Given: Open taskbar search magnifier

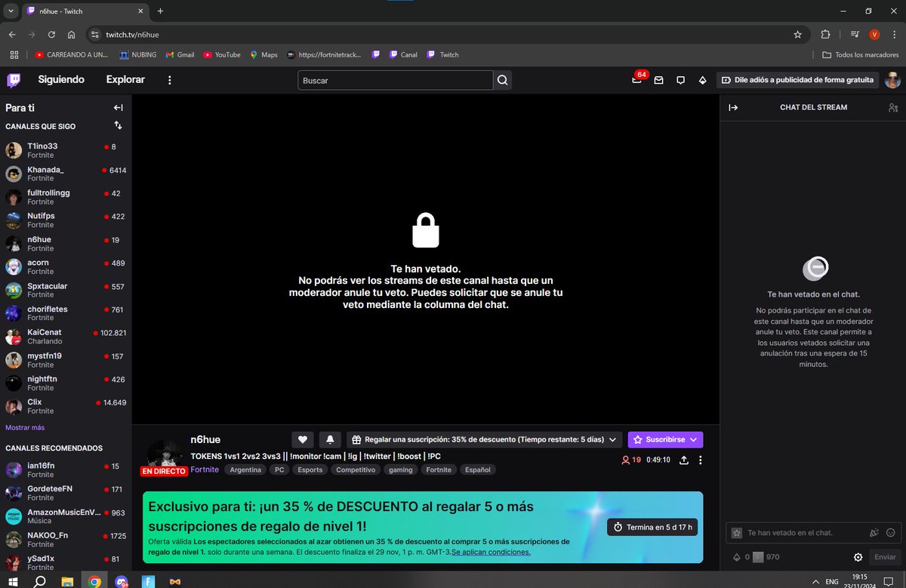Looking at the screenshot, I should pyautogui.click(x=40, y=581).
